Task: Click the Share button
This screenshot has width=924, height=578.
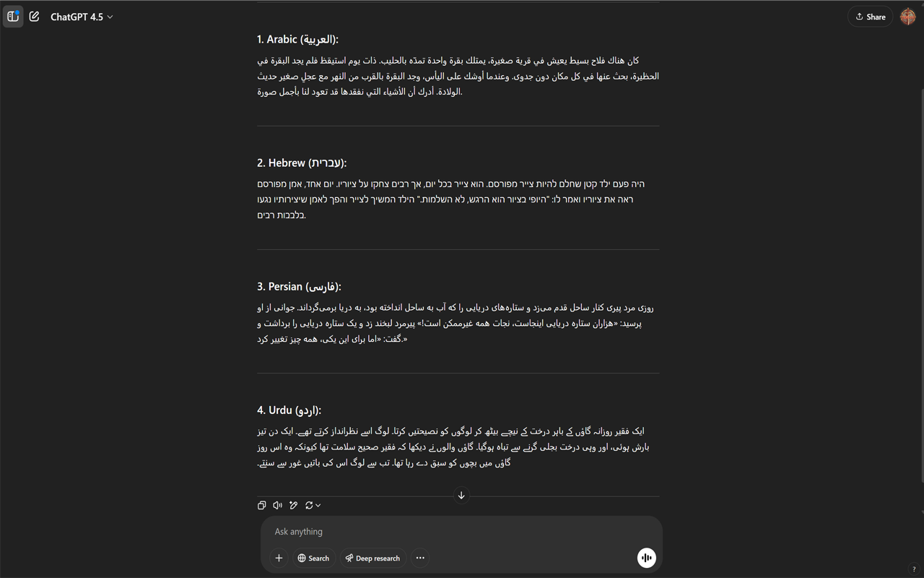Action: click(x=870, y=17)
